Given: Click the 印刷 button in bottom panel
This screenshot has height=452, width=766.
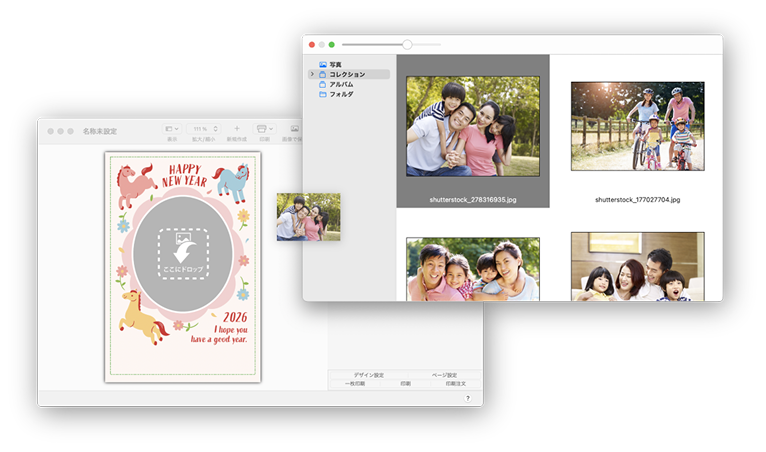Looking at the screenshot, I should [x=406, y=384].
